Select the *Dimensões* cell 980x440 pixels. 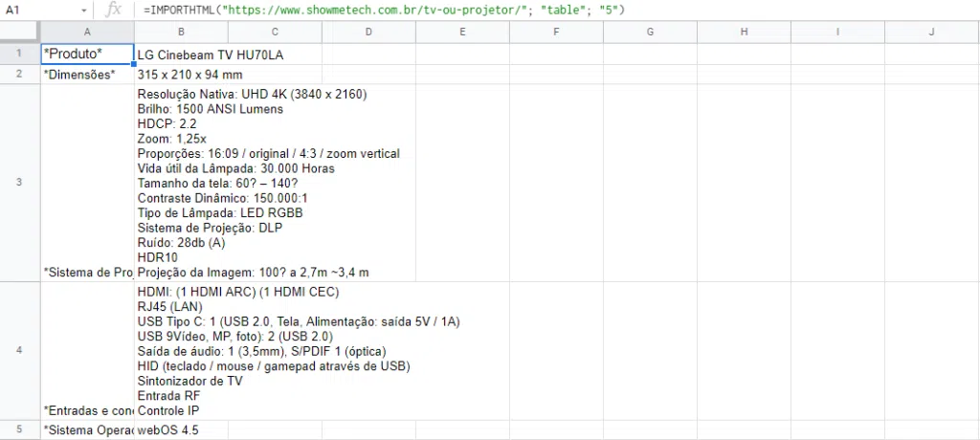86,75
